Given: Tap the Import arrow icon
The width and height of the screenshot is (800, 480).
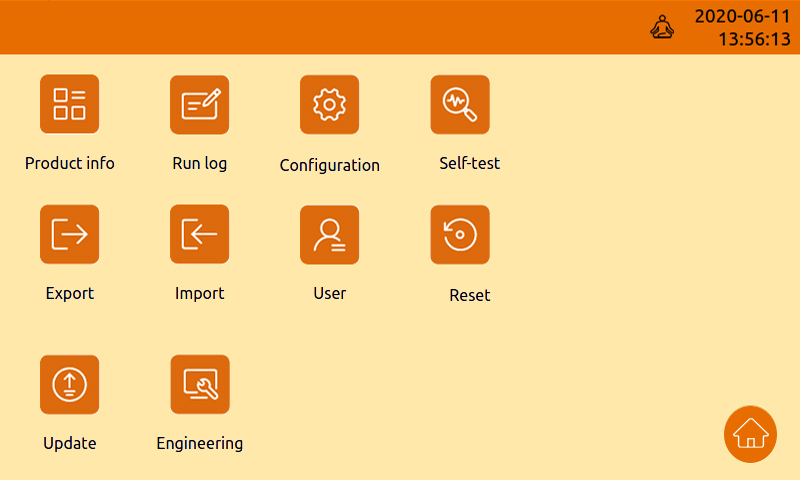Looking at the screenshot, I should [x=199, y=234].
